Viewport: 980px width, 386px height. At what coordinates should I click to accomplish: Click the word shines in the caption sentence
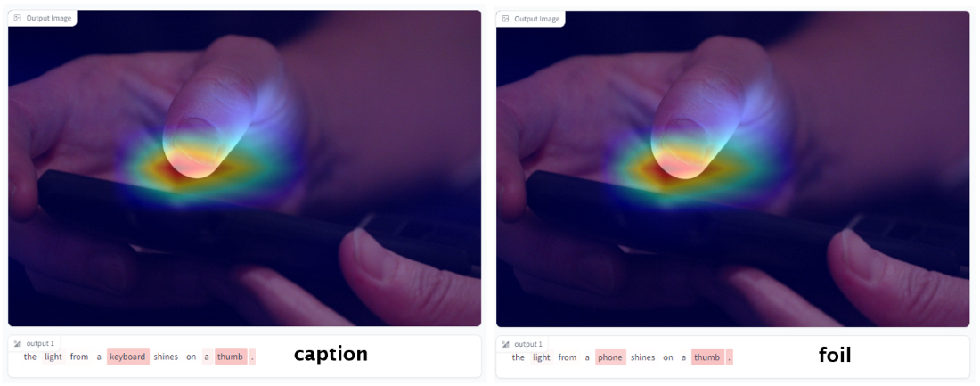point(167,357)
